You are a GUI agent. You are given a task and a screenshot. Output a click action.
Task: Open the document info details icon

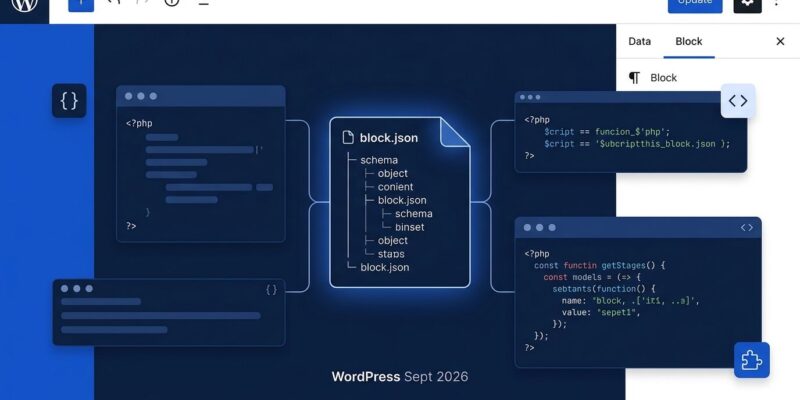172,3
